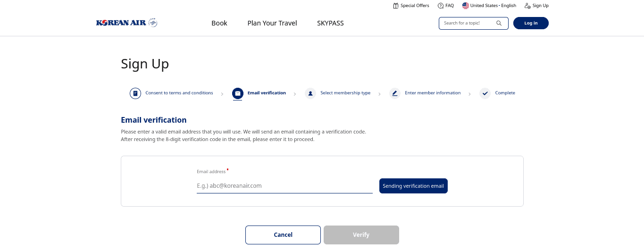
Task: Open the Book menu
Action: [x=219, y=23]
